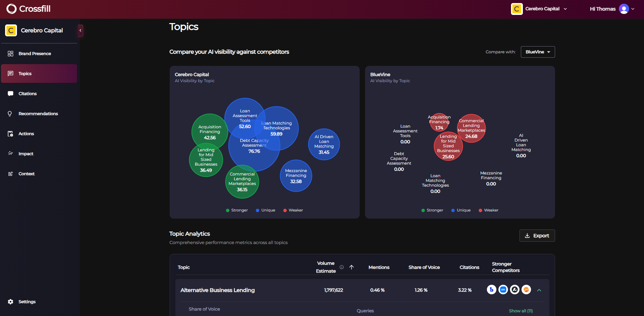Click the Cerebro Capital sidebar logo
Image resolution: width=644 pixels, height=316 pixels.
(x=11, y=31)
